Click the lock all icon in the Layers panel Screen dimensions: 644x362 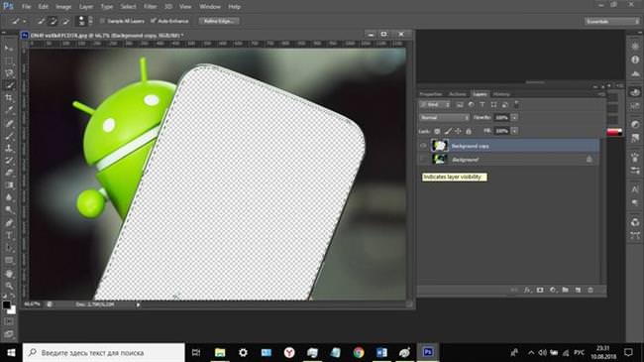469,131
